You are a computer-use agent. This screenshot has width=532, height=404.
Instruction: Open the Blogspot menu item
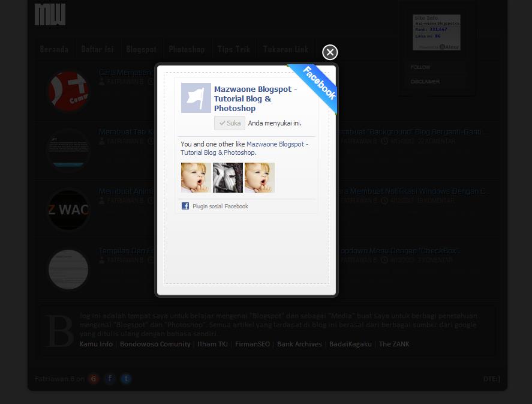pyautogui.click(x=141, y=49)
